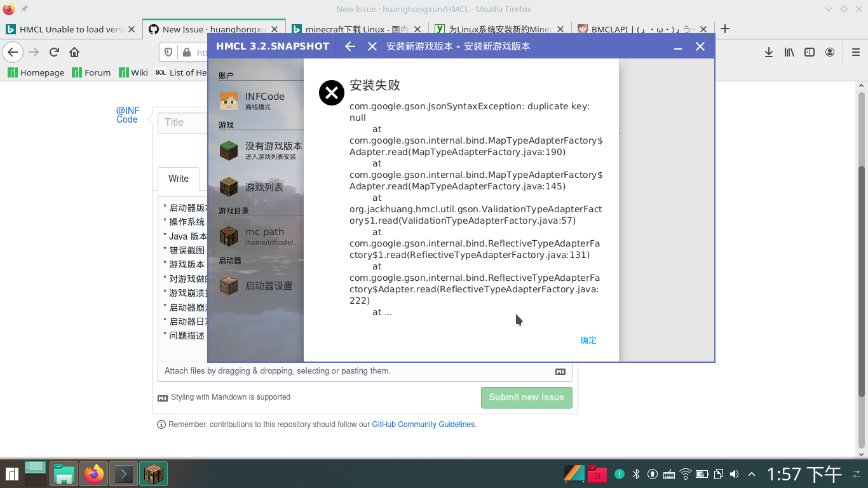Viewport: 868px width, 488px height.
Task: Select the Write tab on GitHub issue
Action: tap(179, 179)
